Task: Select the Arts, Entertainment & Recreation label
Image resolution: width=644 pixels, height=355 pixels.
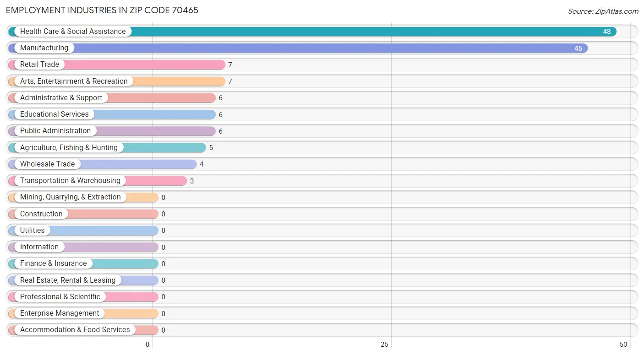Action: (74, 81)
